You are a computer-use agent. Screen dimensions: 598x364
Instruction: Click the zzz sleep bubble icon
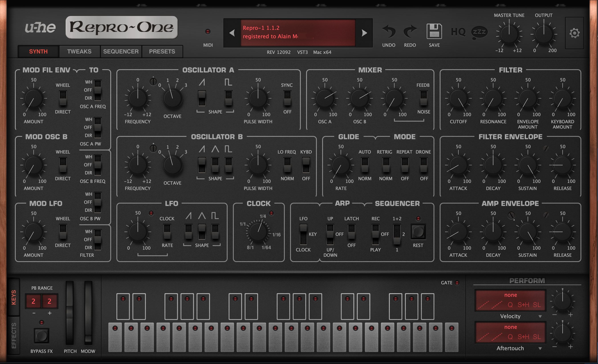click(479, 32)
